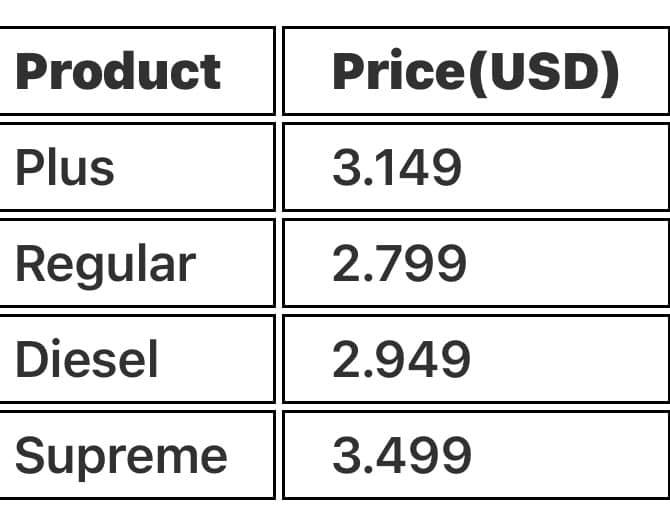Image resolution: width=670 pixels, height=525 pixels.
Task: Select the Supreme product cell
Action: (121, 455)
